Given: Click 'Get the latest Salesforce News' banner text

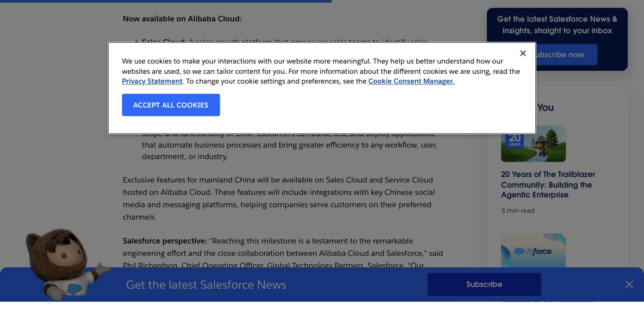Looking at the screenshot, I should click(206, 284).
